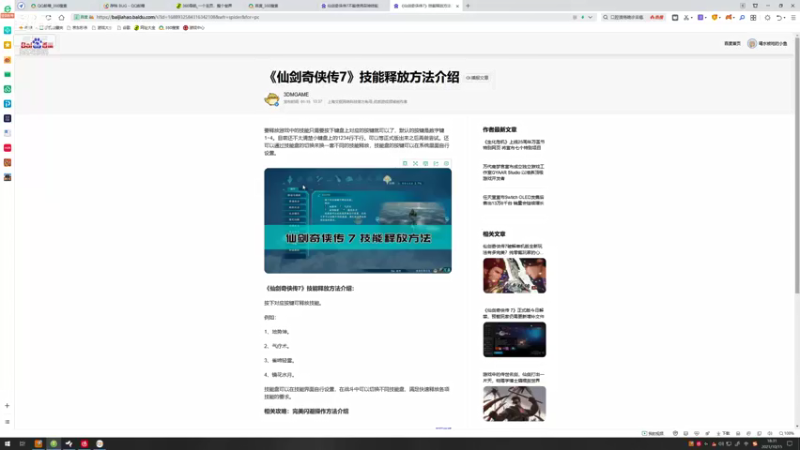Click the orange shield extension icon
Viewport: 800px width, 450px height.
[x=714, y=17]
